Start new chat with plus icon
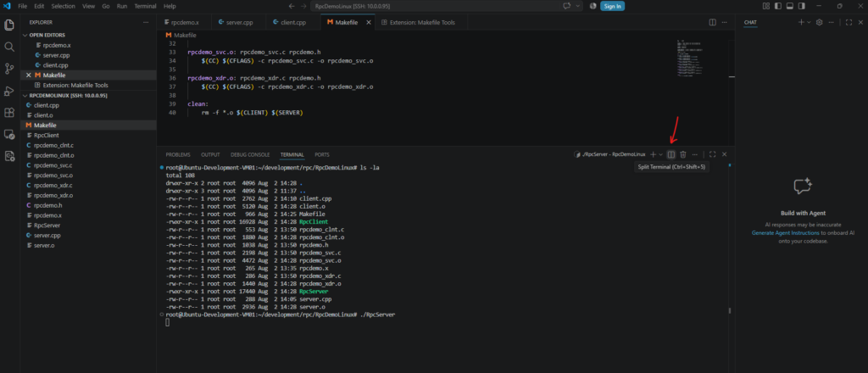Image resolution: width=868 pixels, height=373 pixels. coord(801,22)
